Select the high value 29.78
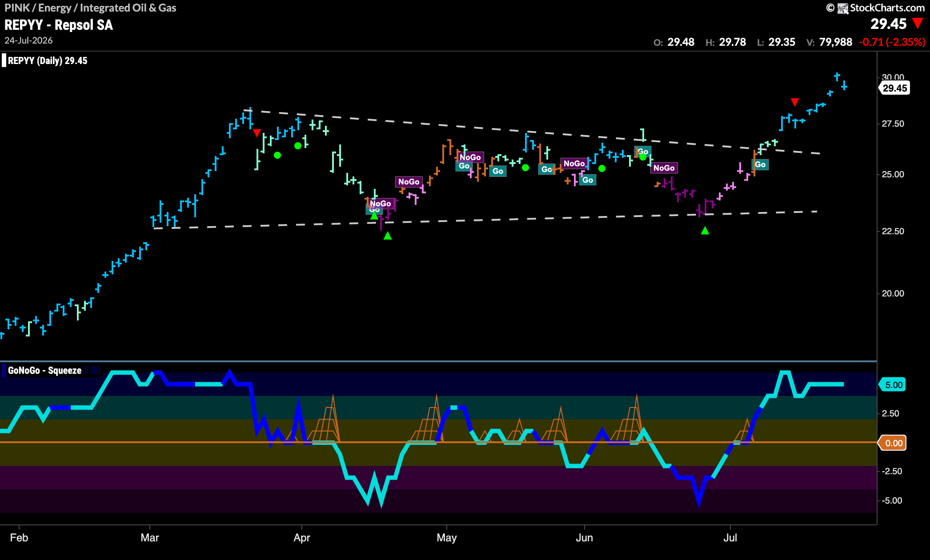Viewport: 930px width, 560px height. (x=732, y=42)
